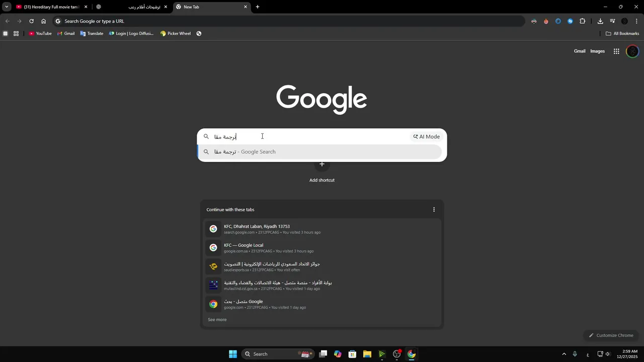Image resolution: width=644 pixels, height=362 pixels.
Task: Show hidden system tray icons
Action: [x=564, y=354]
